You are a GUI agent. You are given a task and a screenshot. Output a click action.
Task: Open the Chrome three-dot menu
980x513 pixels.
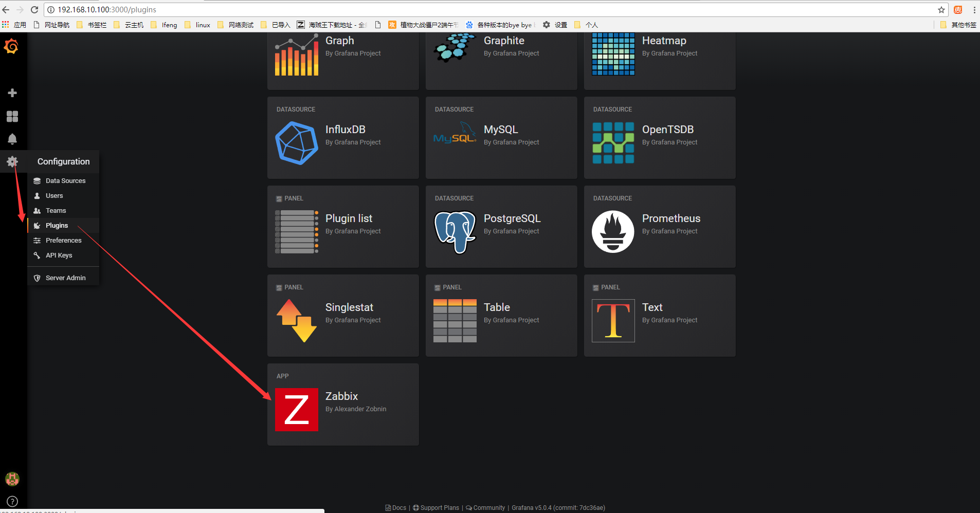[974, 10]
